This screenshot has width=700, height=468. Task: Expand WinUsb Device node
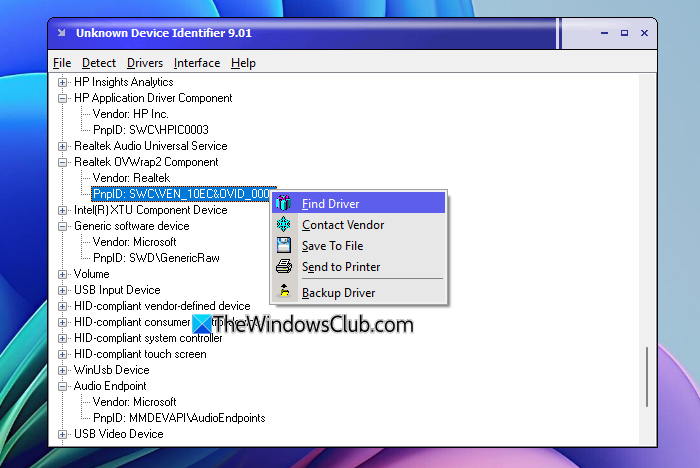click(x=62, y=370)
